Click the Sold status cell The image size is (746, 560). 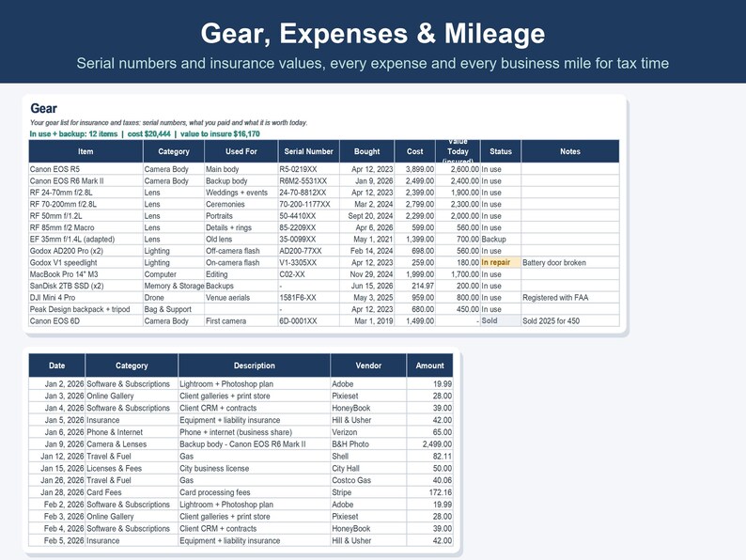click(x=501, y=320)
